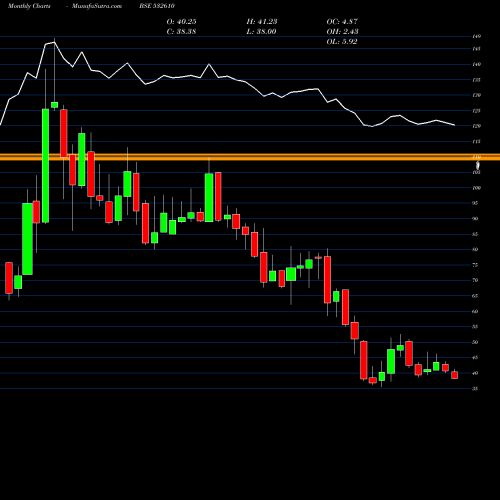Click the 'OL: 5.92' value
Image resolution: width=500 pixels, height=500 pixels.
tap(342, 42)
